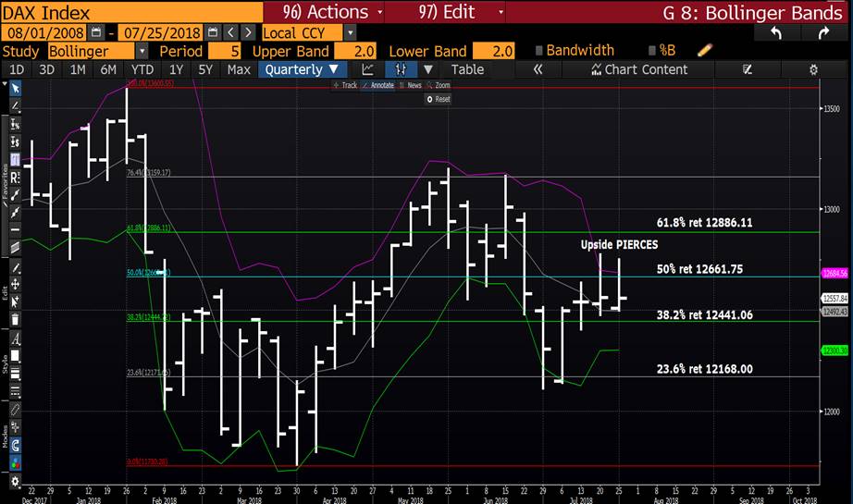Click the edit pencil tool in Edit section

tap(15, 268)
